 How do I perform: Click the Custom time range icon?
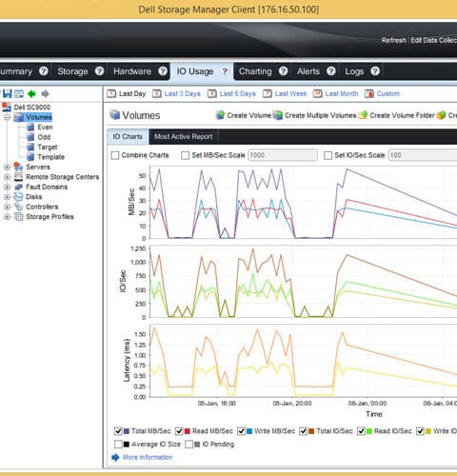pos(369,93)
